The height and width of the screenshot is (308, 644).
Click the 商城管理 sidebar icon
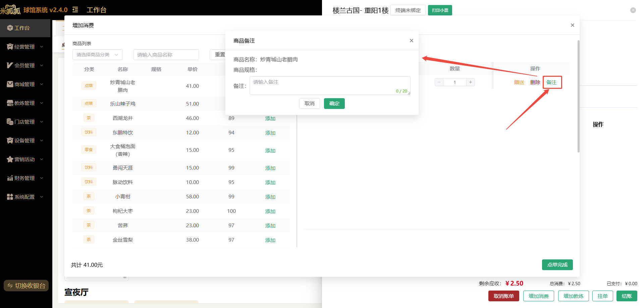pos(10,84)
